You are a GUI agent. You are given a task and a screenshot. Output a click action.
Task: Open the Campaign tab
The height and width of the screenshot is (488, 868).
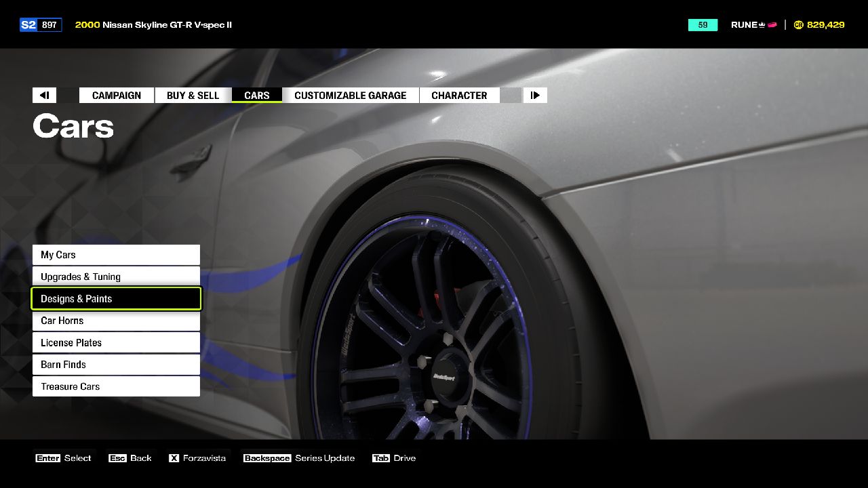117,96
